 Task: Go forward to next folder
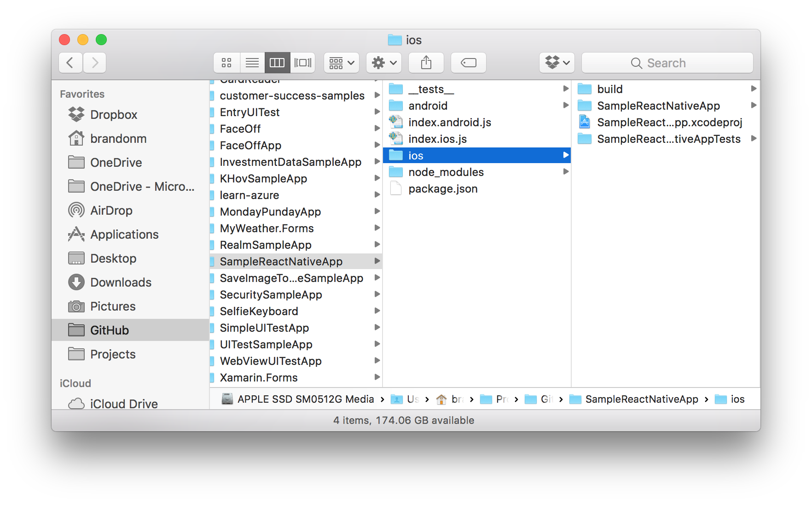click(x=94, y=63)
